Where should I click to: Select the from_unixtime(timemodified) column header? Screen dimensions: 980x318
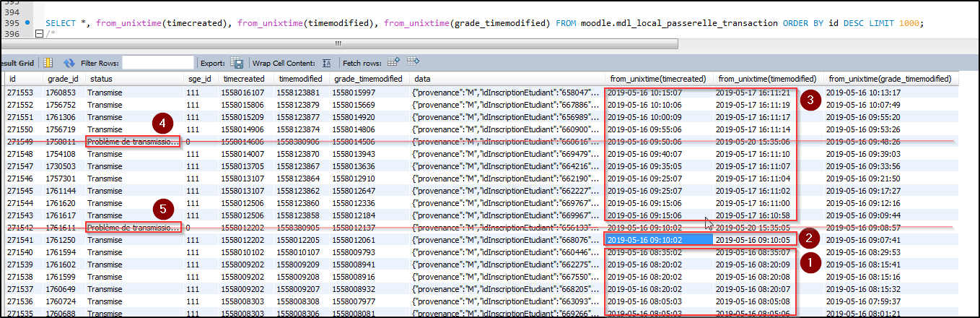[767, 79]
